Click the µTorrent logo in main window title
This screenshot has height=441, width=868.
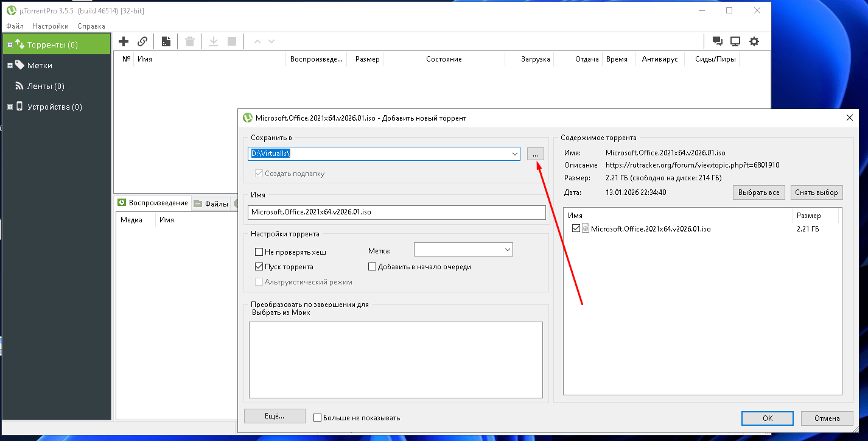(x=11, y=10)
